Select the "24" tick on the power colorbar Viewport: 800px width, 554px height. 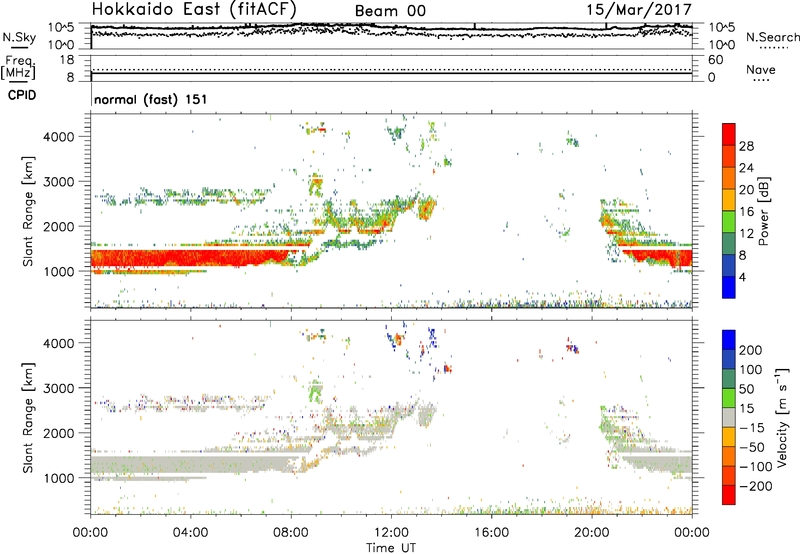pos(746,168)
